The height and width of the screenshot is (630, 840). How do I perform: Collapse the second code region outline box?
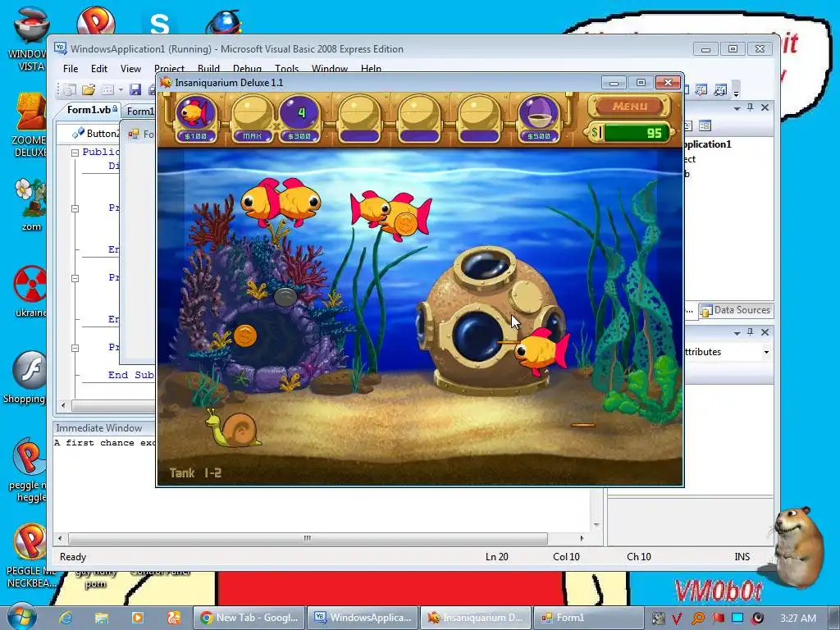(x=75, y=208)
